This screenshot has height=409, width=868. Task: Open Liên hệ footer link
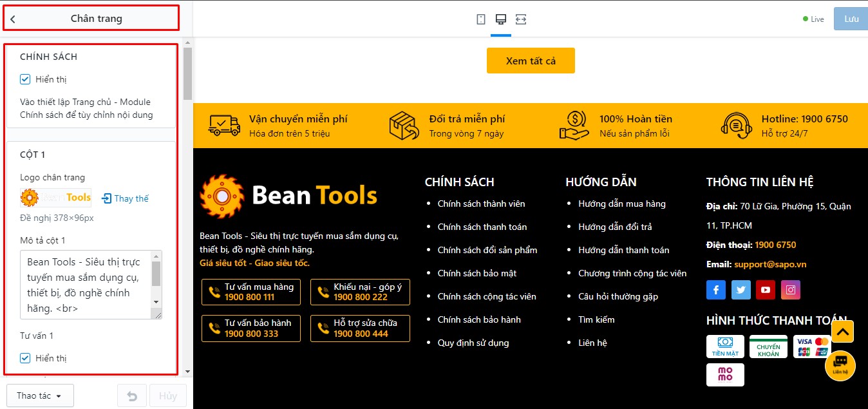point(592,343)
